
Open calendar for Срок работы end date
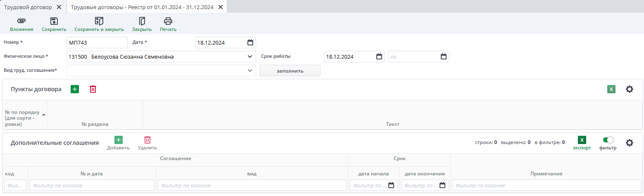coord(443,57)
